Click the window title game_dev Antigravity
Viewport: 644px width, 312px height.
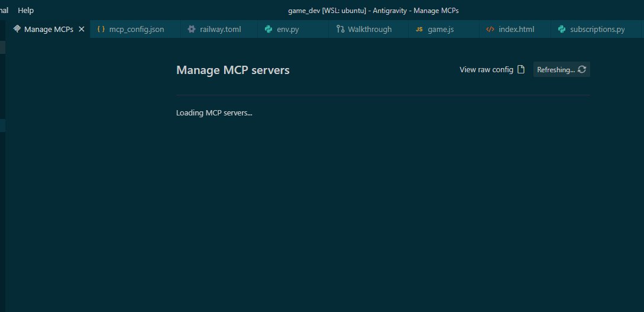pyautogui.click(x=373, y=11)
